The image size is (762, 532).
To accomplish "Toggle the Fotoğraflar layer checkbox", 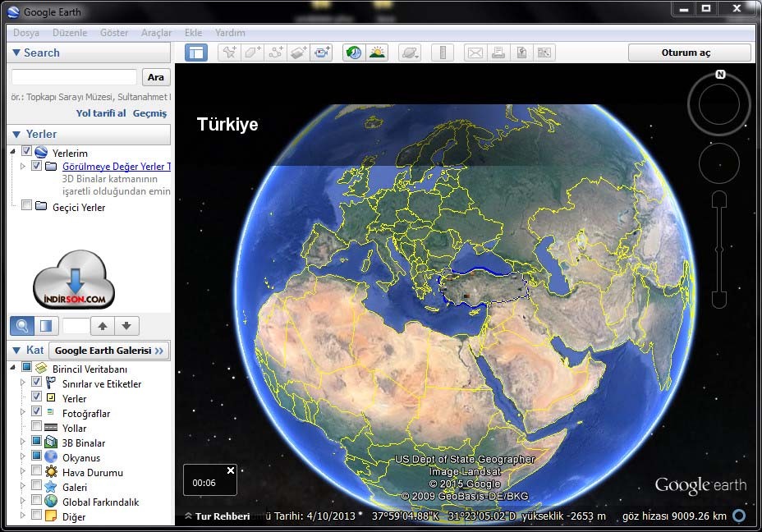I will (36, 411).
